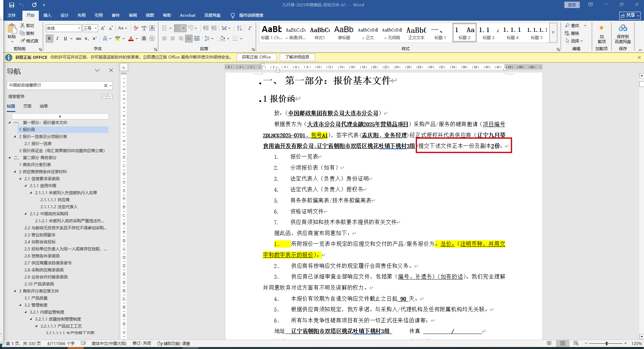Screen dimensions: 644x349
Task: Apply a character border with the boxed A
Action: point(152,28)
